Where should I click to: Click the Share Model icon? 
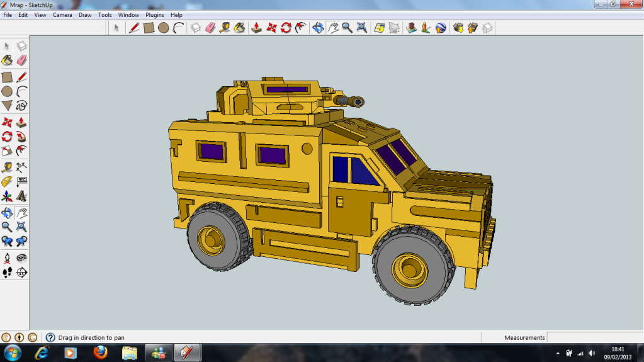pyautogui.click(x=473, y=28)
